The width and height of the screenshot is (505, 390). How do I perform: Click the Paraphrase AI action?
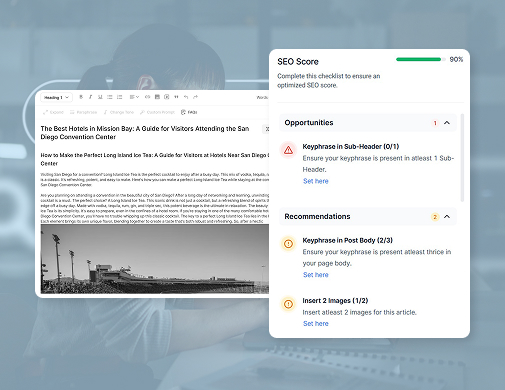coord(83,112)
